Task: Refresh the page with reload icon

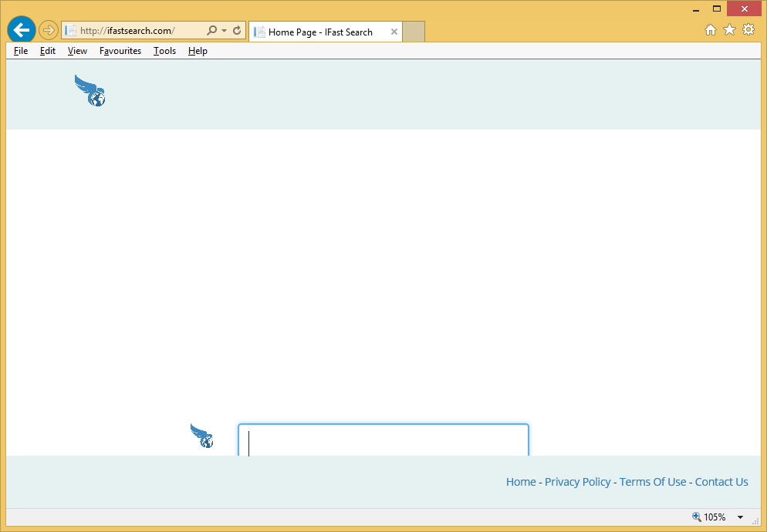Action: (237, 31)
